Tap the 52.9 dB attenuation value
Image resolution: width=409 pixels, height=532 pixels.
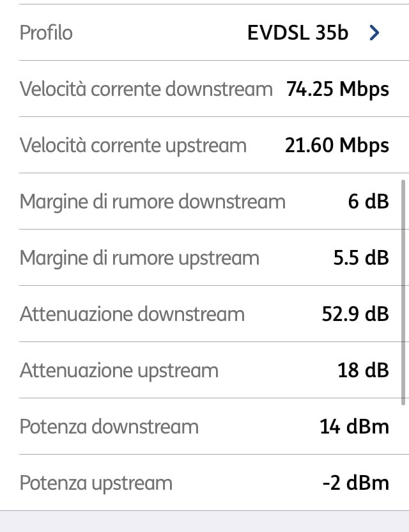pyautogui.click(x=355, y=314)
